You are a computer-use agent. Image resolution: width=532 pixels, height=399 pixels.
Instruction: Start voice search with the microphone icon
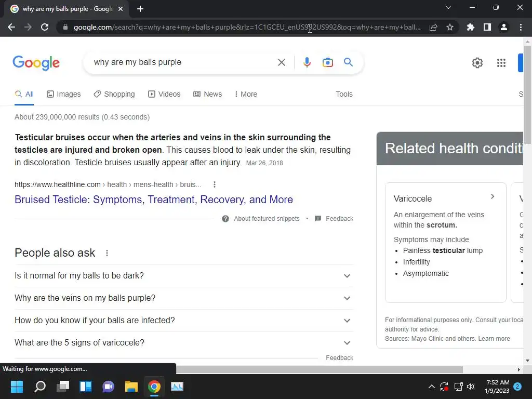[307, 62]
